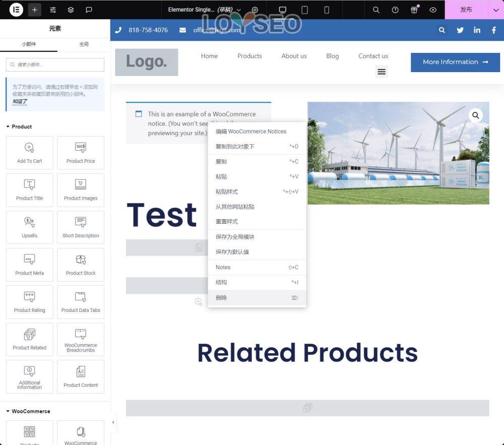Open the finder search icon
504x445 pixels.
pos(376,10)
